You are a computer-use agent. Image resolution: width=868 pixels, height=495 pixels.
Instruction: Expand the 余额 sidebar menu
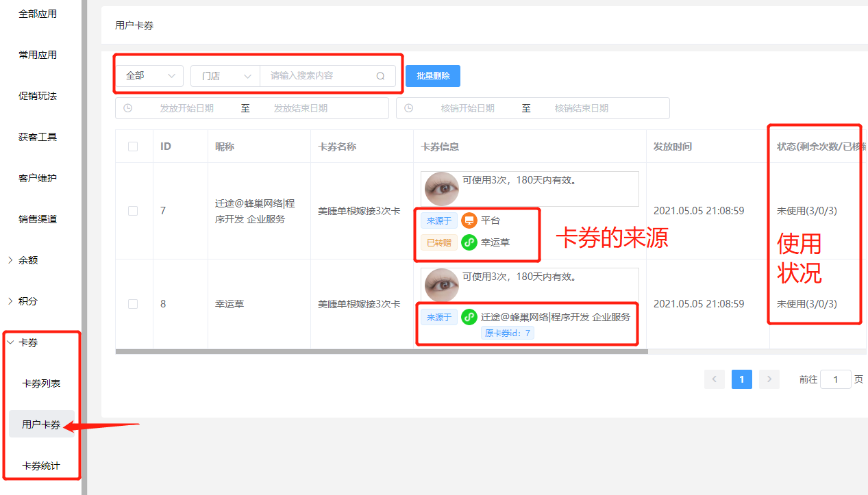[27, 260]
